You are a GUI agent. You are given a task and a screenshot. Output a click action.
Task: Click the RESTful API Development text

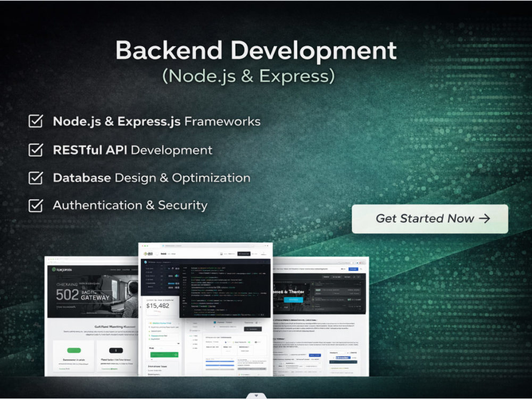[132, 150]
